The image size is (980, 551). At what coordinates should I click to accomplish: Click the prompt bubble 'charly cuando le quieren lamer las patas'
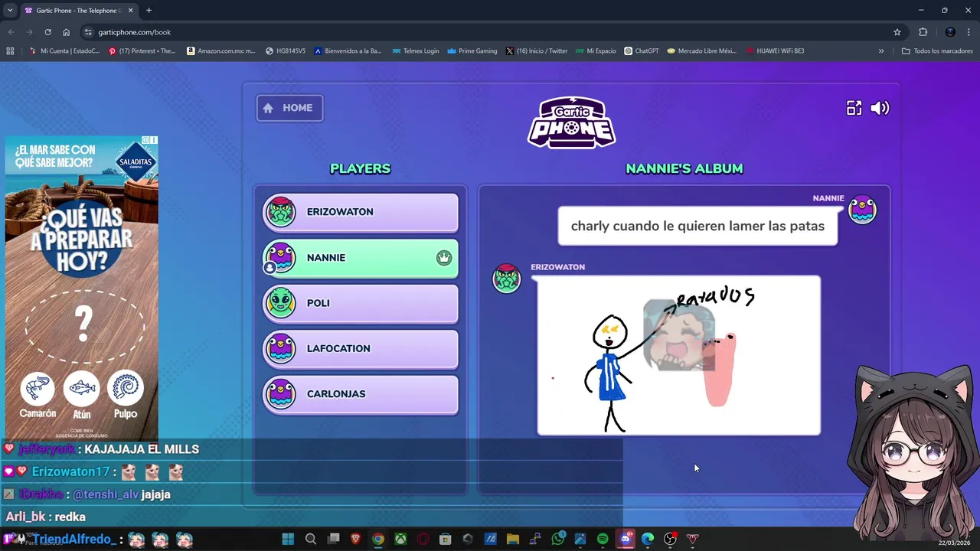pos(697,226)
